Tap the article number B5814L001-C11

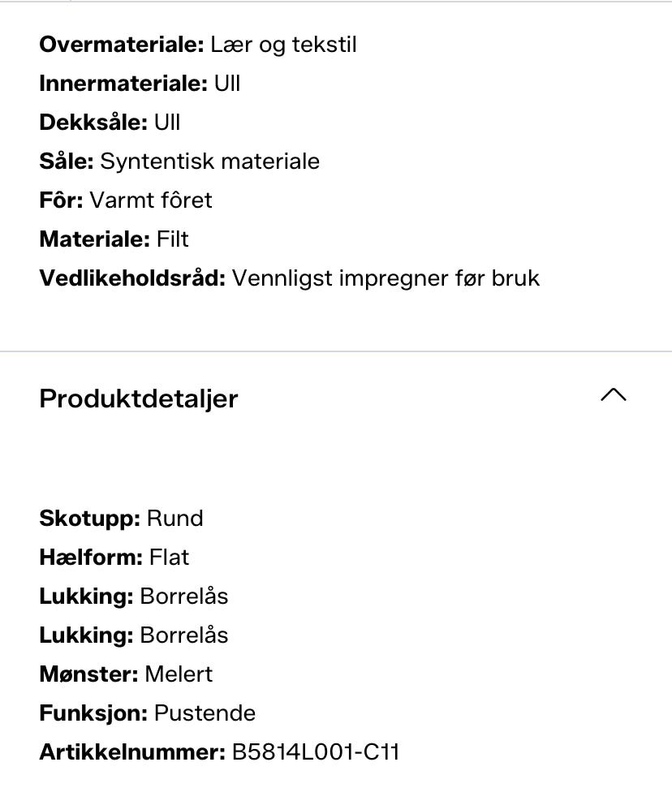[x=315, y=752]
